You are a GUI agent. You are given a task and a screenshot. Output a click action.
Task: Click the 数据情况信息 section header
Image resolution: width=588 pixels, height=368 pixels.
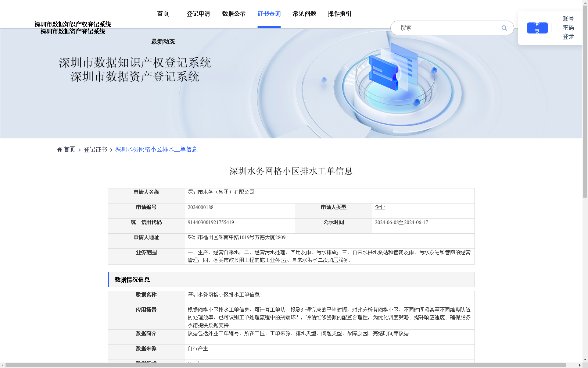[291, 280]
